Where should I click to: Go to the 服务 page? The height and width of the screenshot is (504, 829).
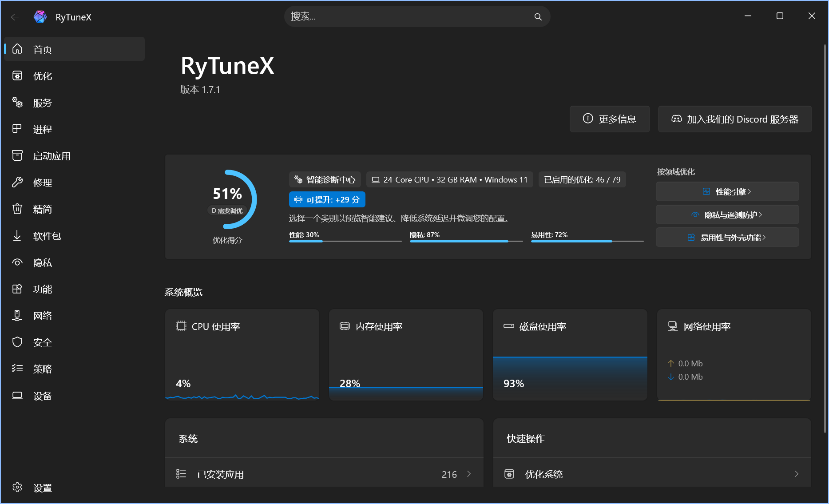click(x=74, y=103)
